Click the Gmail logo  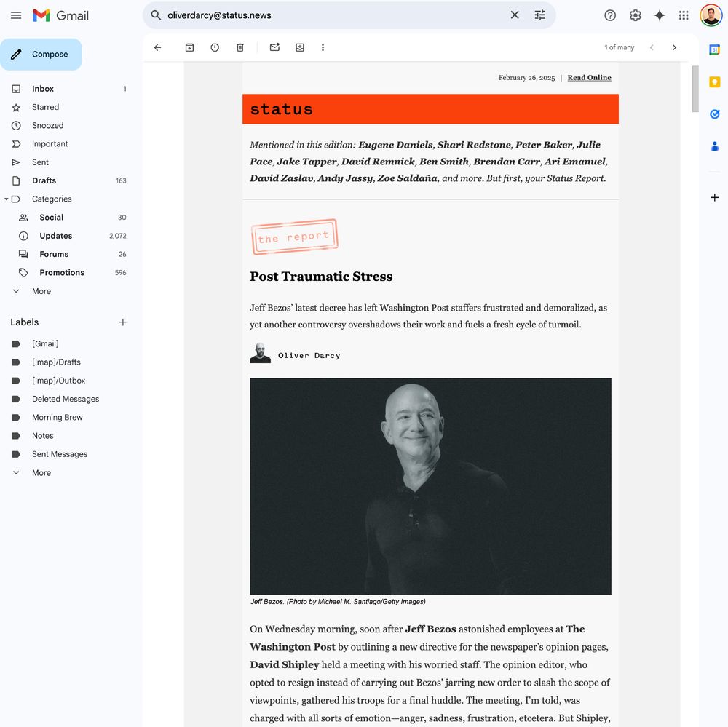(x=61, y=15)
